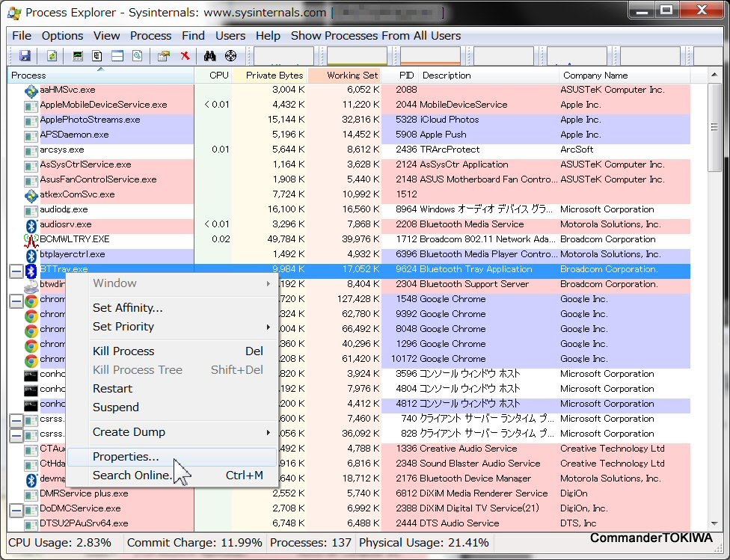Click the DTSU2PAuSrv64.exe process name
This screenshot has height=560, width=730.
click(84, 523)
